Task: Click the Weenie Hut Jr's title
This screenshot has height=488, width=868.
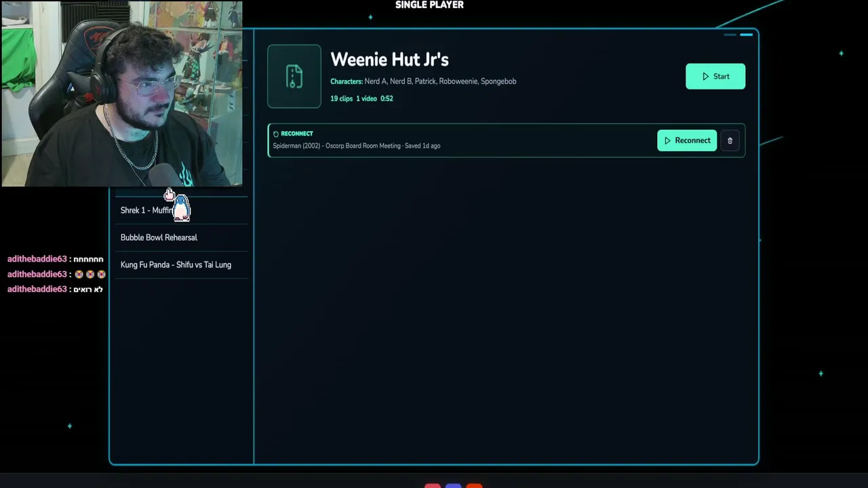Action: 389,60
